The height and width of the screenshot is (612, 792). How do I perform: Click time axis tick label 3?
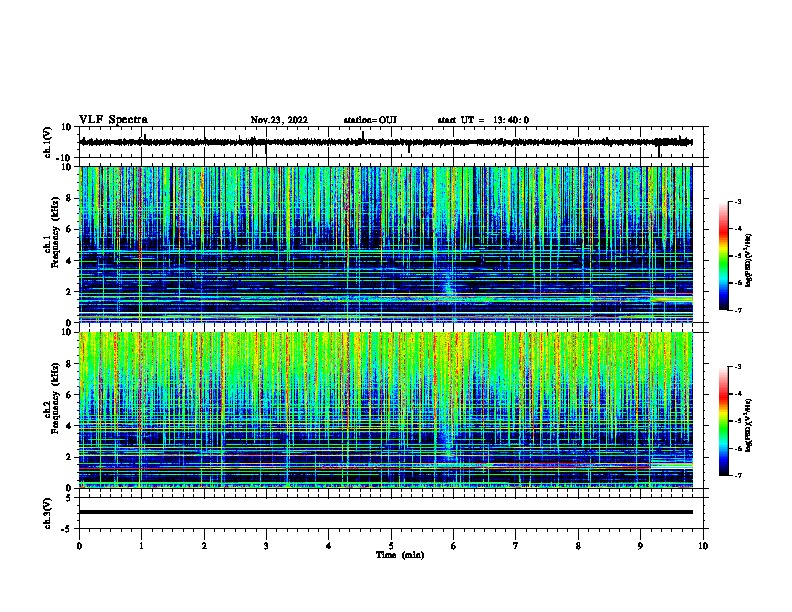[x=266, y=546]
